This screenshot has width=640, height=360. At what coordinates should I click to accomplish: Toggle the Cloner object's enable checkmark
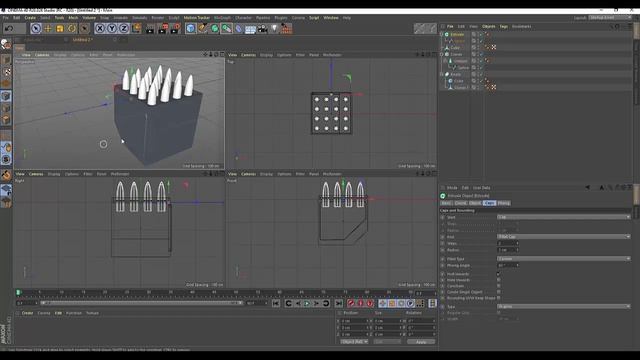point(480,54)
